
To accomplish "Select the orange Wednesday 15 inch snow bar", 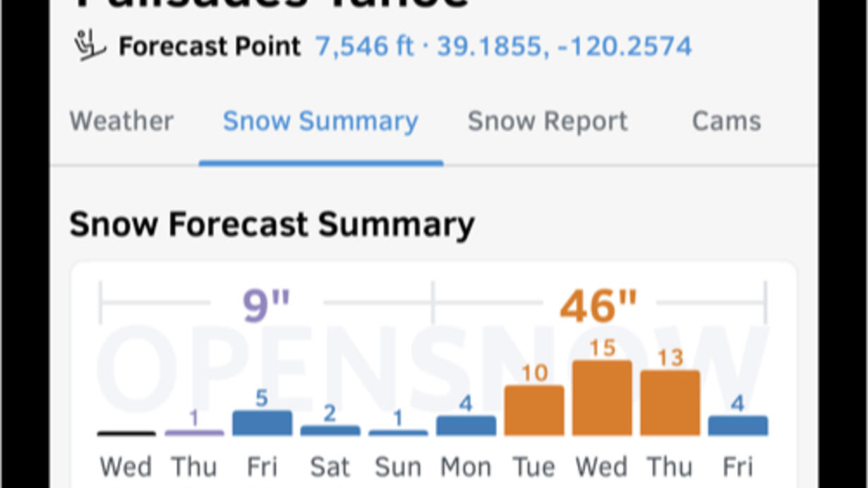I will click(x=602, y=398).
